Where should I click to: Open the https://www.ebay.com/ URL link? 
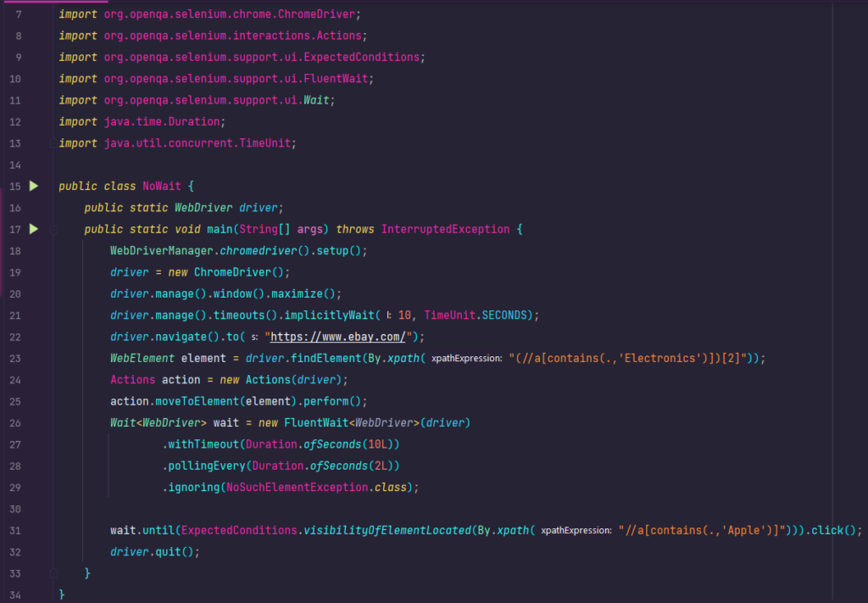pyautogui.click(x=338, y=337)
